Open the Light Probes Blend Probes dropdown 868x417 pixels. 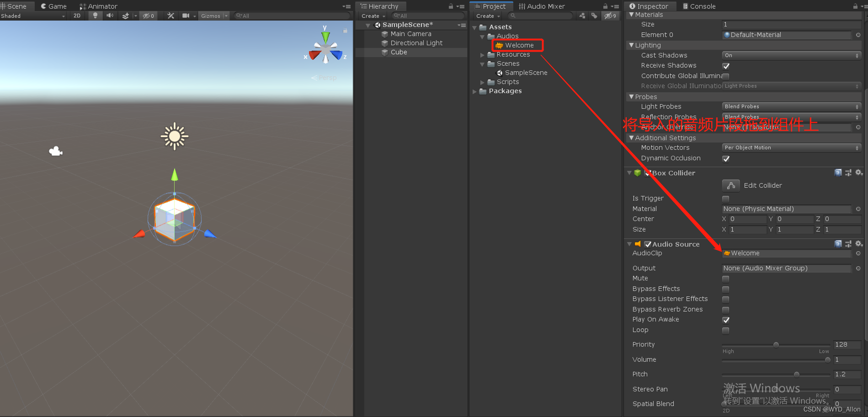pos(791,106)
